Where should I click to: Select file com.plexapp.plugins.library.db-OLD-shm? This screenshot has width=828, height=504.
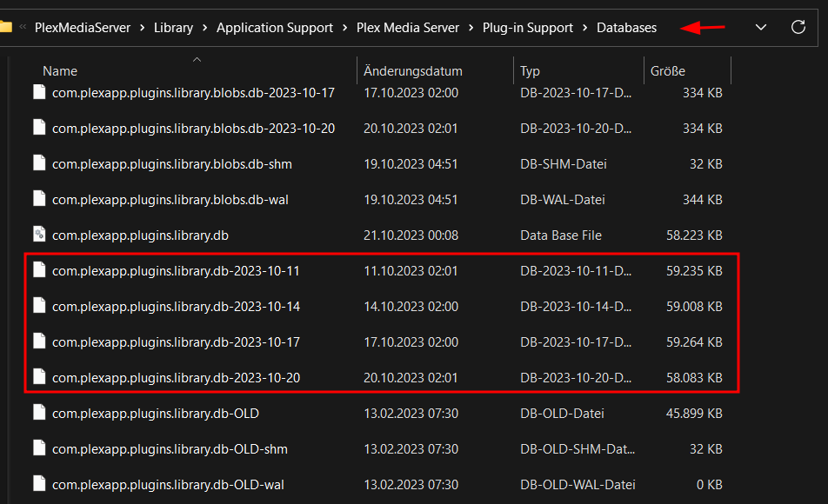(170, 449)
